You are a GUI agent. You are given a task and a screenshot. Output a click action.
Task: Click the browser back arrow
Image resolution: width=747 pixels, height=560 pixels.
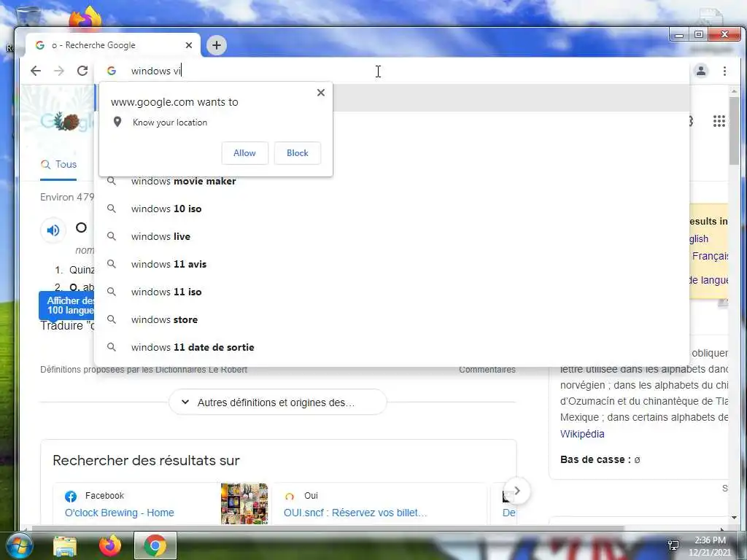(x=36, y=71)
